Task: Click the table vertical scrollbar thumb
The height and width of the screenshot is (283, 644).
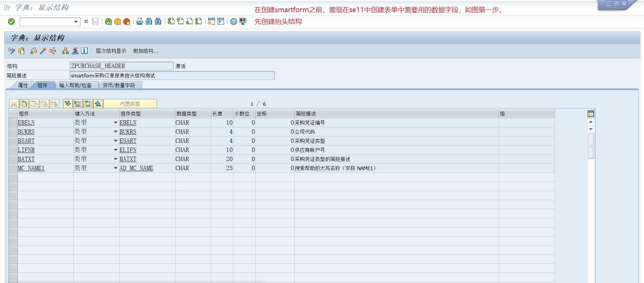Action: click(x=591, y=146)
